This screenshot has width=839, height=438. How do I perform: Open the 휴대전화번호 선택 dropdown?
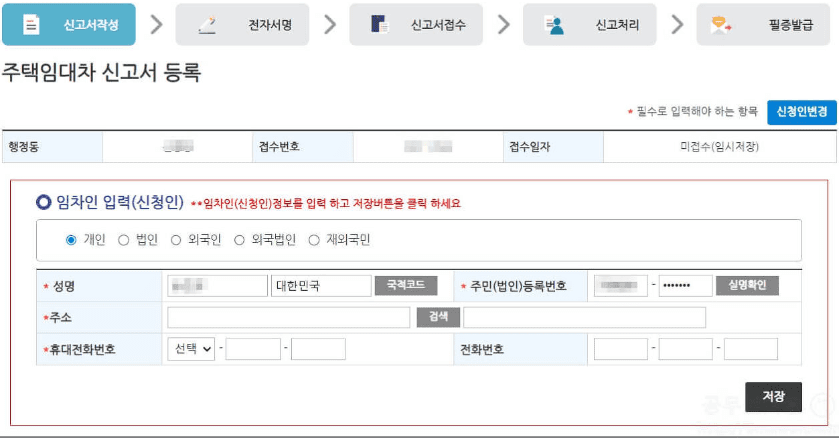pyautogui.click(x=191, y=349)
